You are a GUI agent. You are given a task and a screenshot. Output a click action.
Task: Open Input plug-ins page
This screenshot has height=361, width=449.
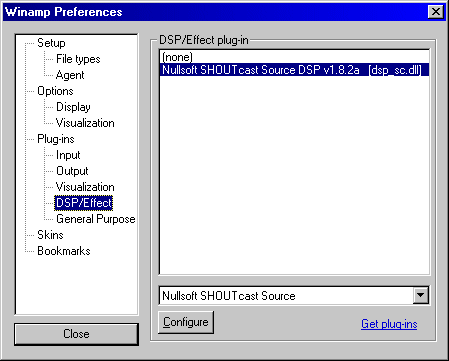click(68, 155)
